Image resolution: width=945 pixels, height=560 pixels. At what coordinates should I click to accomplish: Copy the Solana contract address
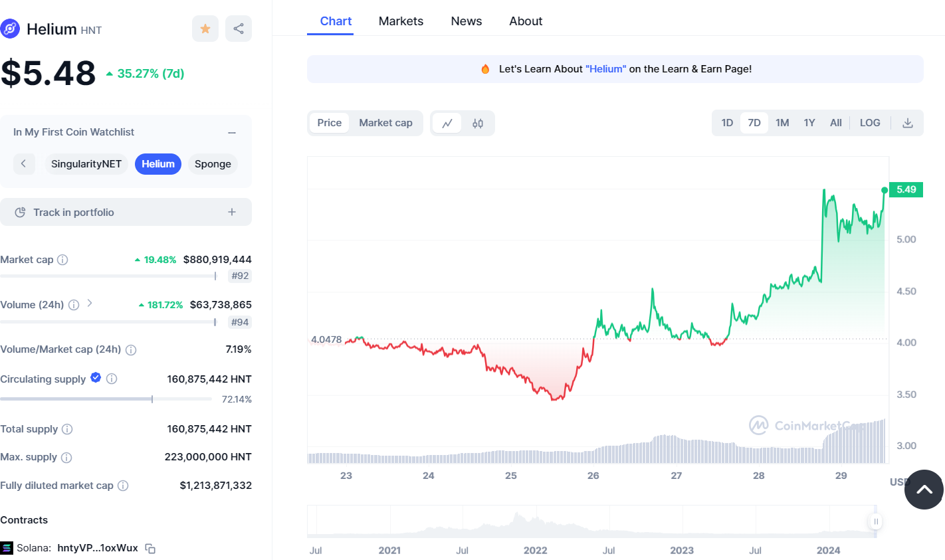150,549
